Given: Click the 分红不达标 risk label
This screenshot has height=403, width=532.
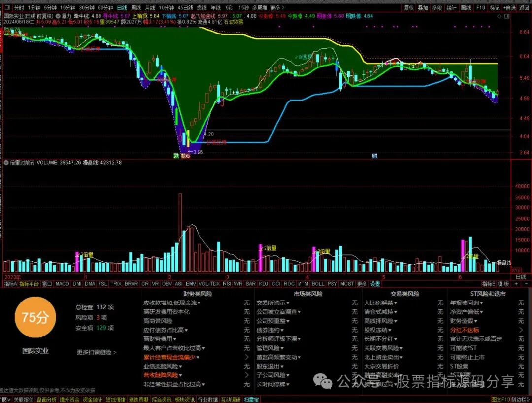Looking at the screenshot, I should click(465, 330).
